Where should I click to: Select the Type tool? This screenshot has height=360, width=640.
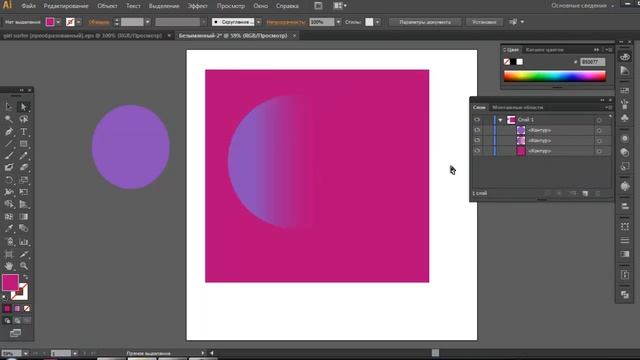pyautogui.click(x=23, y=131)
